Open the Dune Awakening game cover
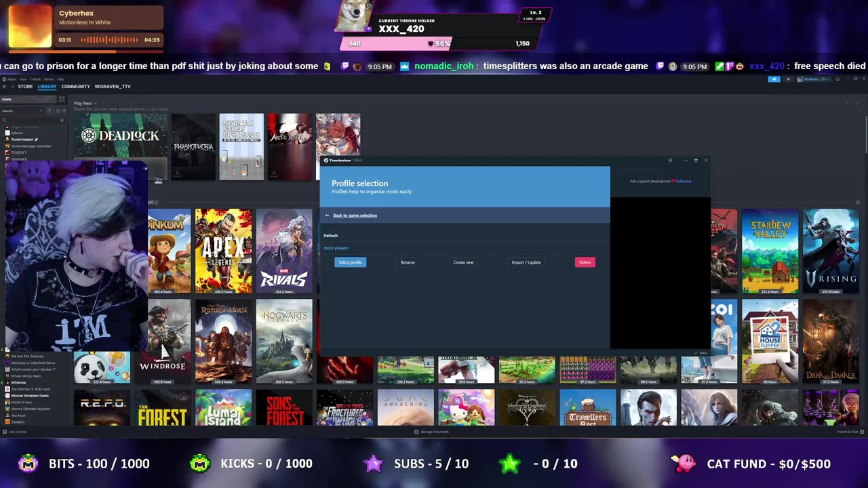Image resolution: width=868 pixels, height=488 pixels. tap(406, 407)
